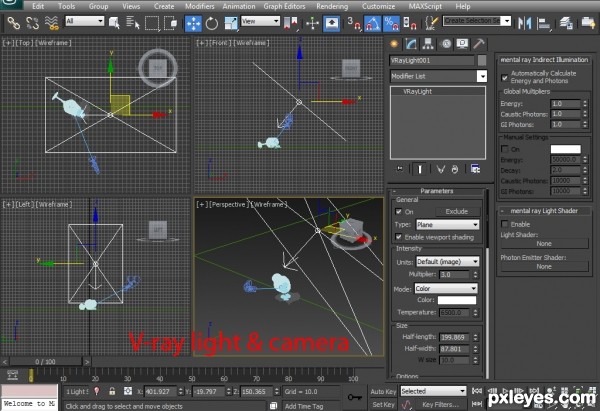Toggle the Percent Snap icon
This screenshot has width=600, height=411.
(391, 23)
